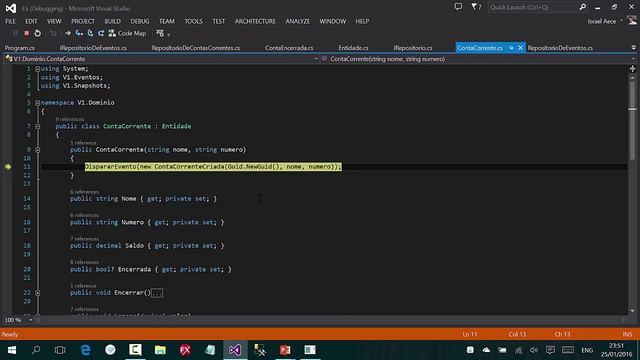Image resolution: width=640 pixels, height=360 pixels.
Task: Click the 'Ln 11' status bar entry
Action: pos(470,334)
